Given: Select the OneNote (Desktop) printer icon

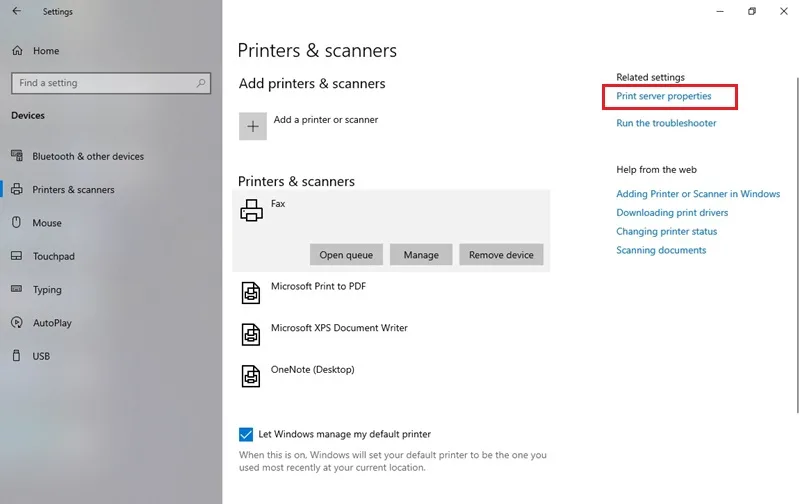Looking at the screenshot, I should coord(251,376).
